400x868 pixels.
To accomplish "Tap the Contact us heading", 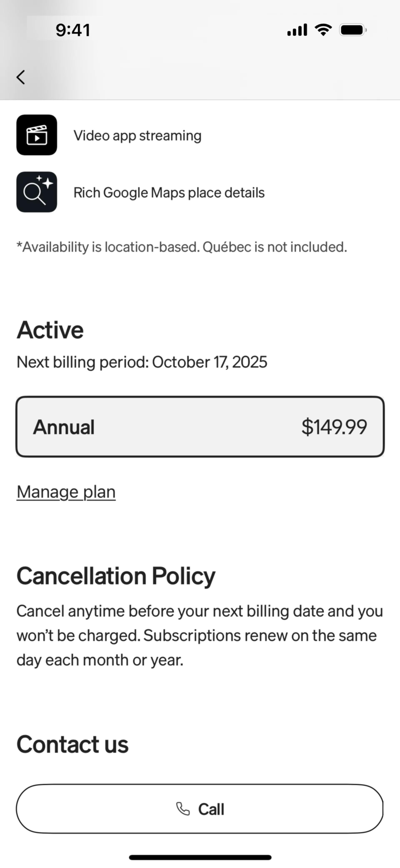I will click(72, 744).
